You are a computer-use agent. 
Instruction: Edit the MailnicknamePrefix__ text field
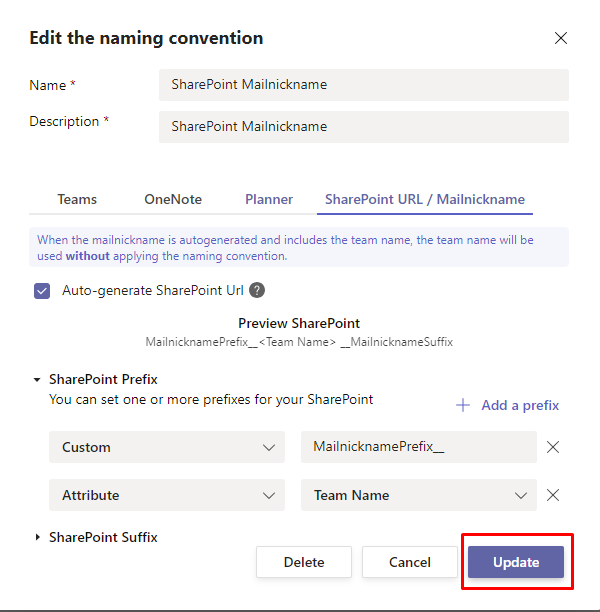(418, 447)
